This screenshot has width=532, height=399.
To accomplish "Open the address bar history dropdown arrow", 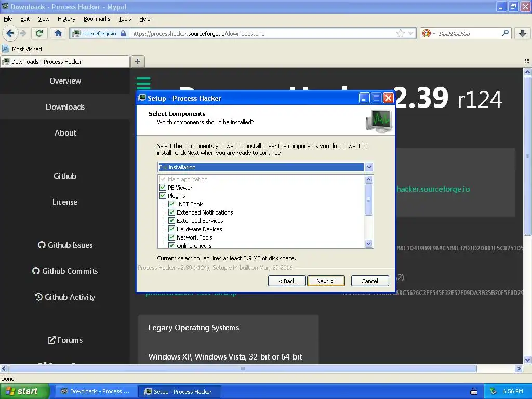I will click(411, 33).
